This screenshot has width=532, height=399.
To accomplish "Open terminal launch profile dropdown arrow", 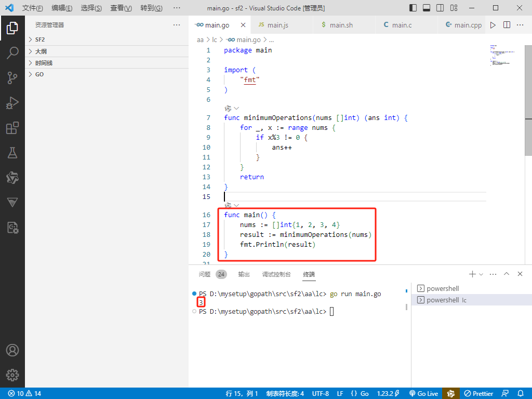I will 481,274.
